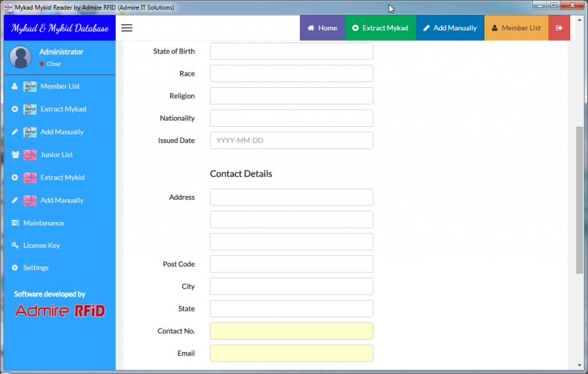
Task: Click the hamburger menu toggle icon
Action: pyautogui.click(x=127, y=28)
